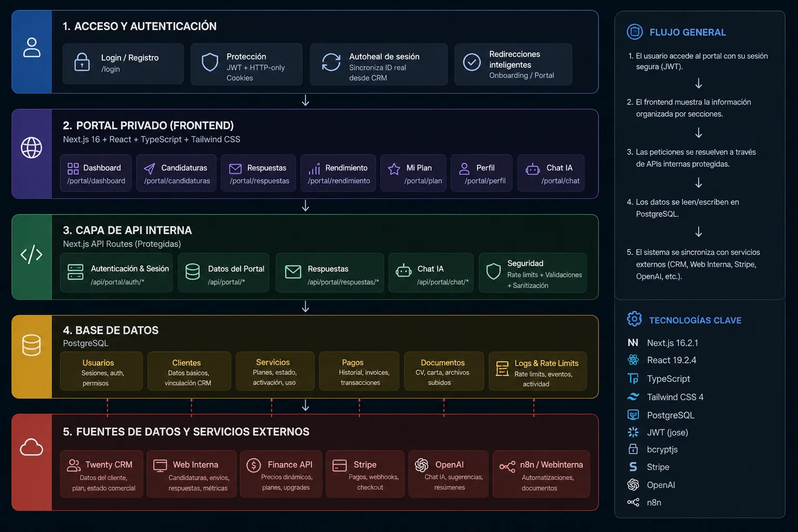The width and height of the screenshot is (798, 532).
Task: Click the n8n nodes icon beside n8n / Webinterna
Action: pyautogui.click(x=508, y=466)
